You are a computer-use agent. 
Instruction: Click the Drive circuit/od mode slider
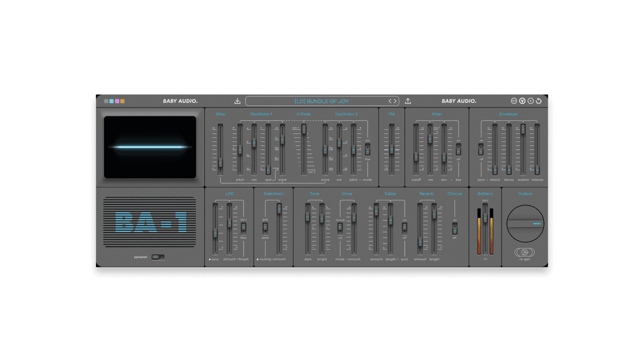[x=340, y=228]
